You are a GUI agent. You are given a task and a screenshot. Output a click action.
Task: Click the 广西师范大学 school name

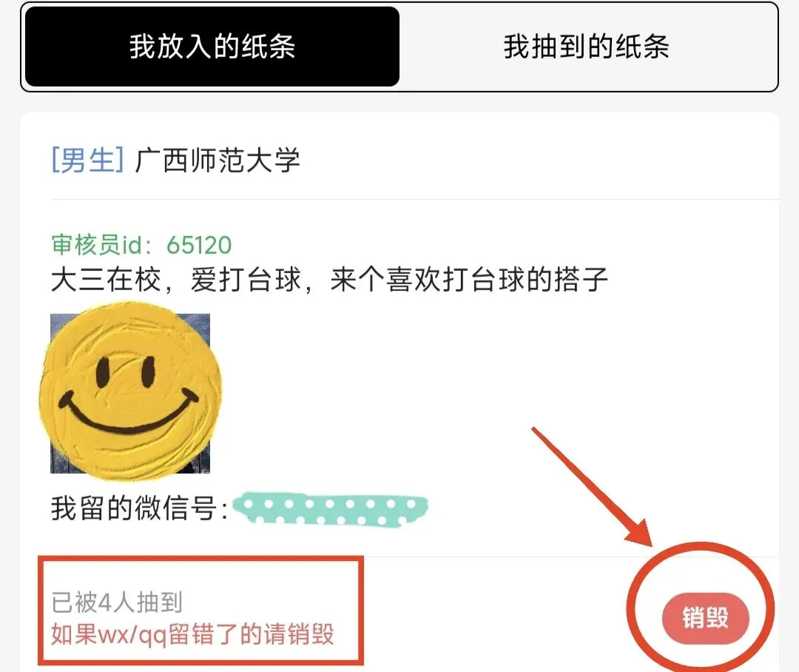point(217,160)
